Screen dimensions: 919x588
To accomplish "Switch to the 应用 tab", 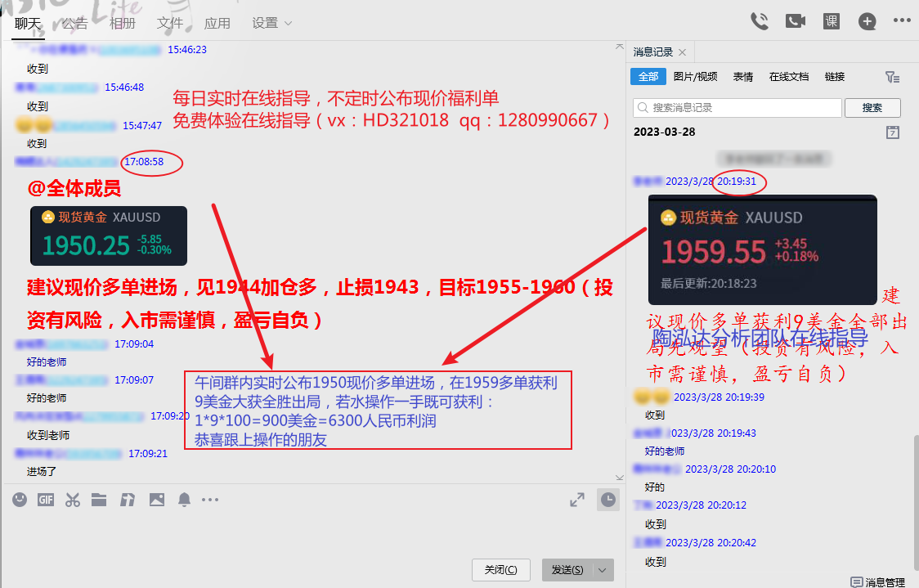I will (x=217, y=24).
